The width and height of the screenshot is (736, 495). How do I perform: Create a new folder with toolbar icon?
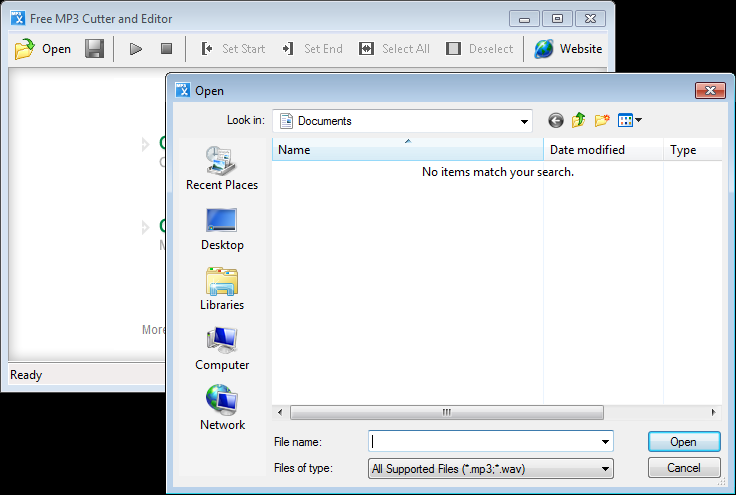602,121
